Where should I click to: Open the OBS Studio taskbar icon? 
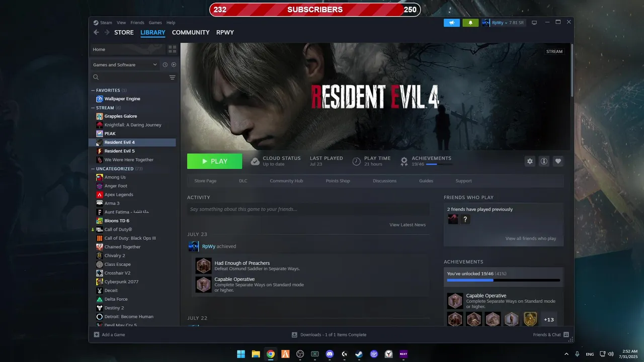300,354
